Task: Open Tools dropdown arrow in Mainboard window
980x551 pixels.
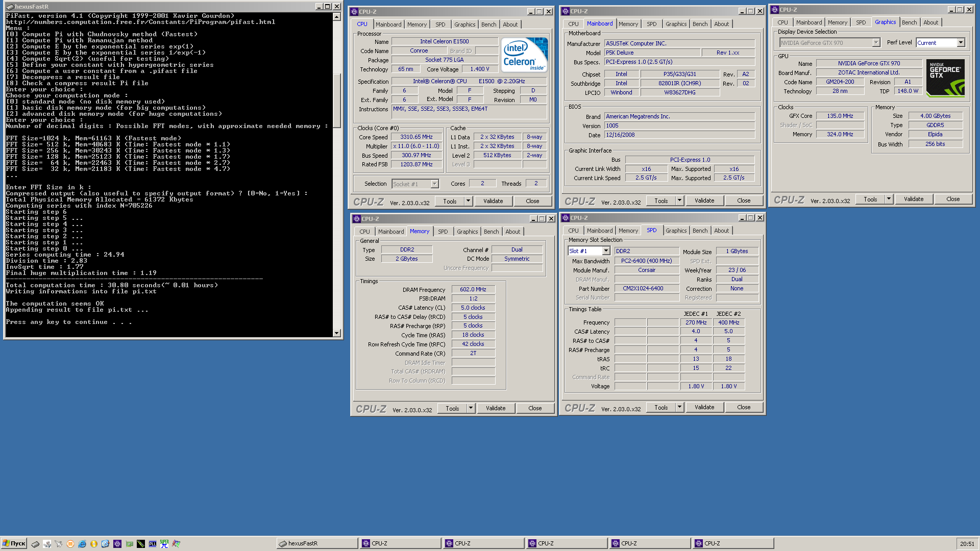Action: (679, 201)
